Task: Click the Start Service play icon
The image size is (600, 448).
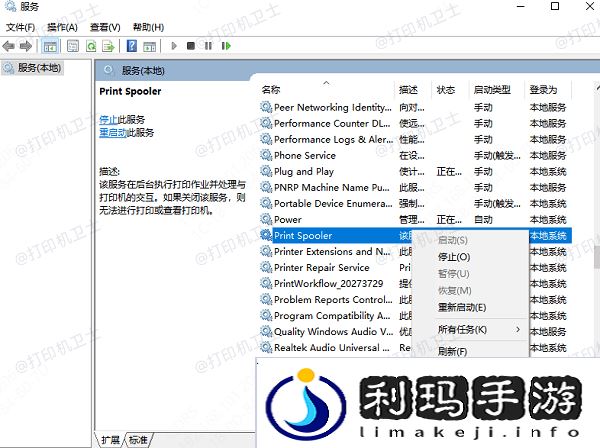Action: pos(174,46)
